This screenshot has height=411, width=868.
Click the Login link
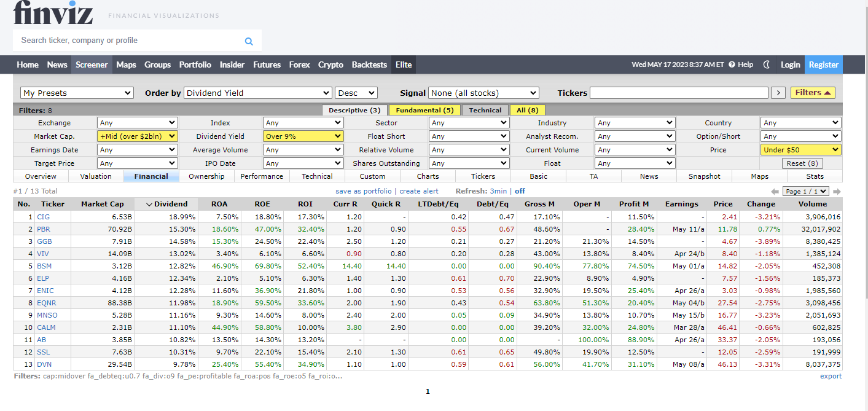[x=790, y=65]
